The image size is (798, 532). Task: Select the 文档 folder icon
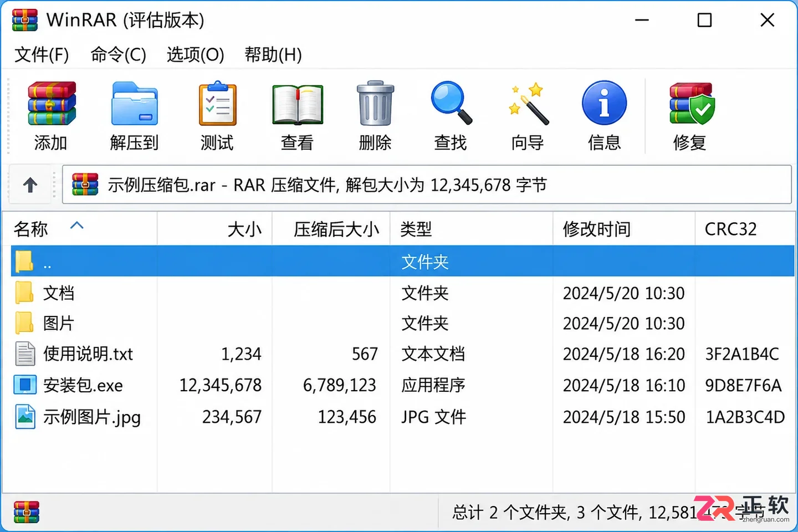[24, 293]
